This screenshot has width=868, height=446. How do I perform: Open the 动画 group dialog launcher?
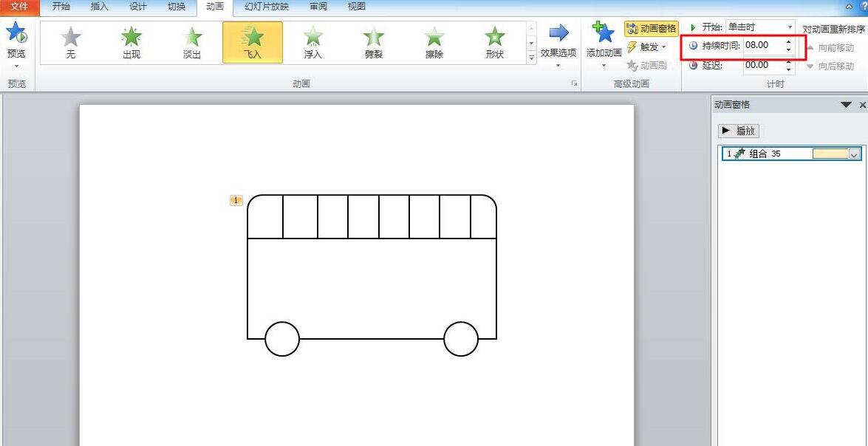point(574,83)
